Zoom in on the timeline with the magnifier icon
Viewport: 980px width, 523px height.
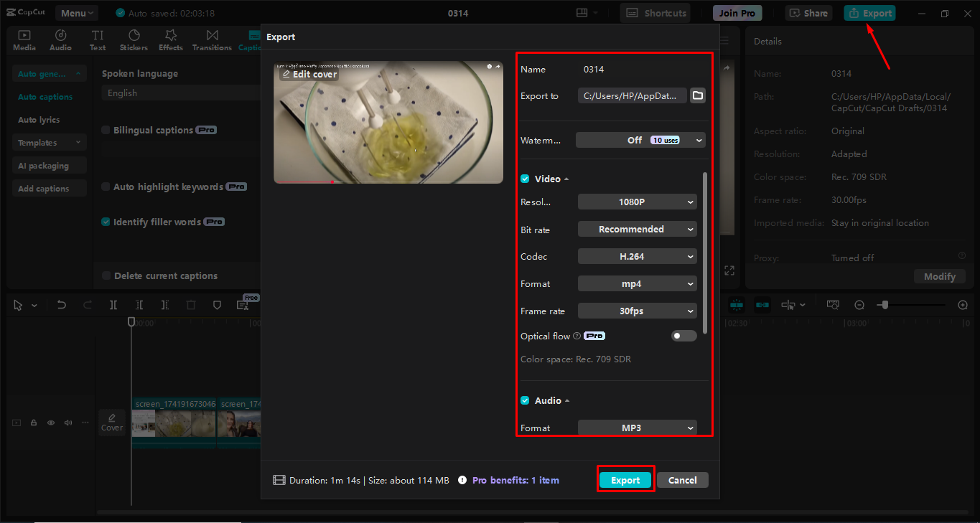point(963,304)
